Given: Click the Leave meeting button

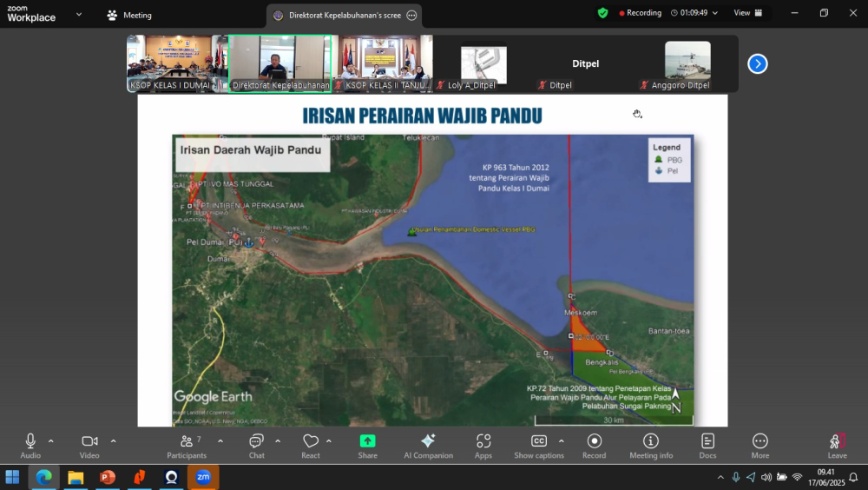Looking at the screenshot, I should click(837, 446).
